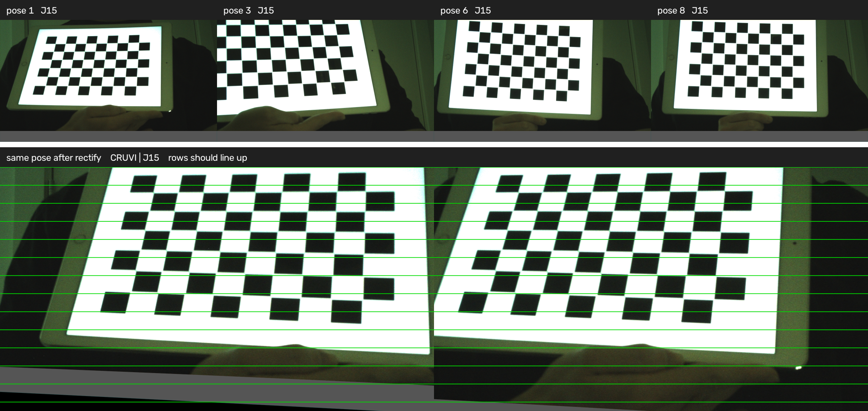Open the pose 6 J15 thumbnail image

pos(542,80)
